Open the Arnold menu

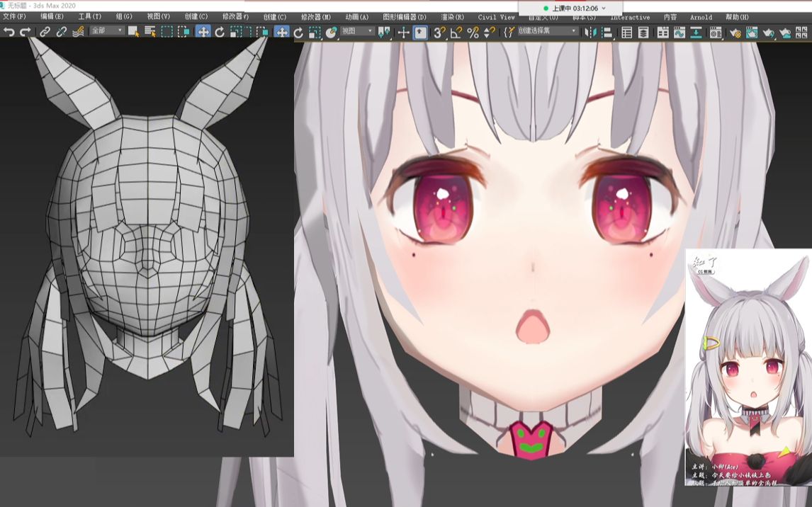pos(701,17)
